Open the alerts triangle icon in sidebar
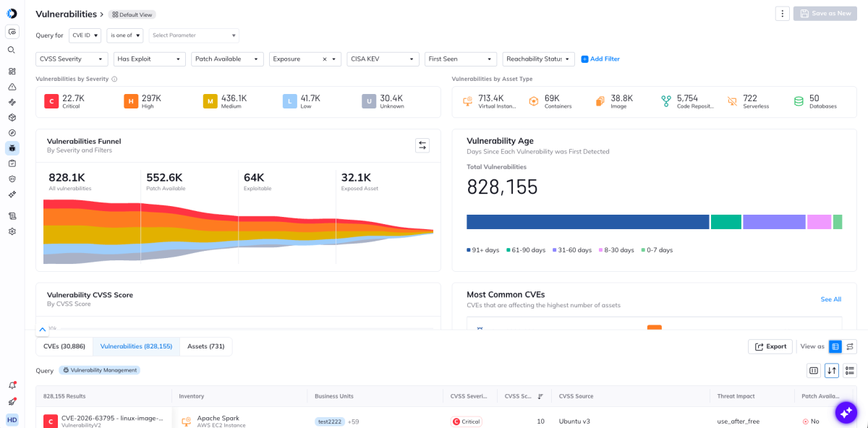The height and width of the screenshot is (428, 868). click(12, 87)
